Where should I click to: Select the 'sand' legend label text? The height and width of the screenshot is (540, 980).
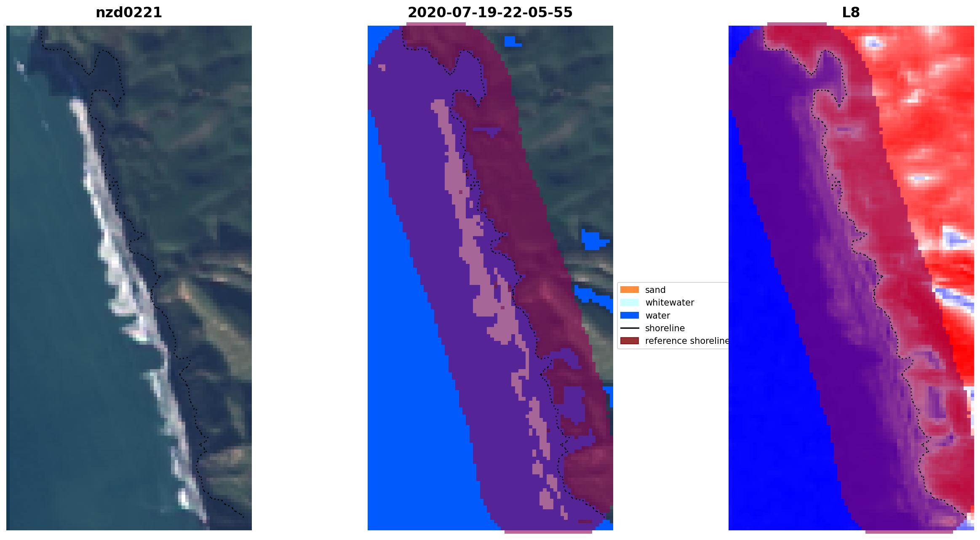click(x=655, y=290)
